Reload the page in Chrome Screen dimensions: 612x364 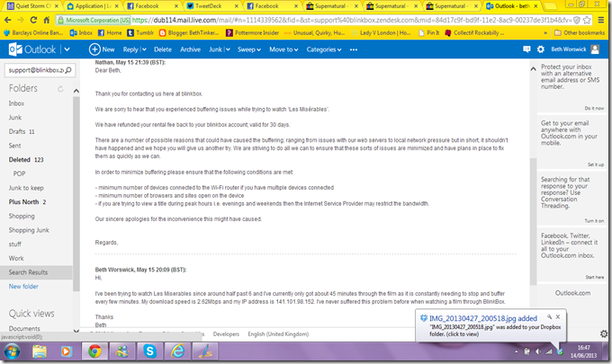point(33,20)
